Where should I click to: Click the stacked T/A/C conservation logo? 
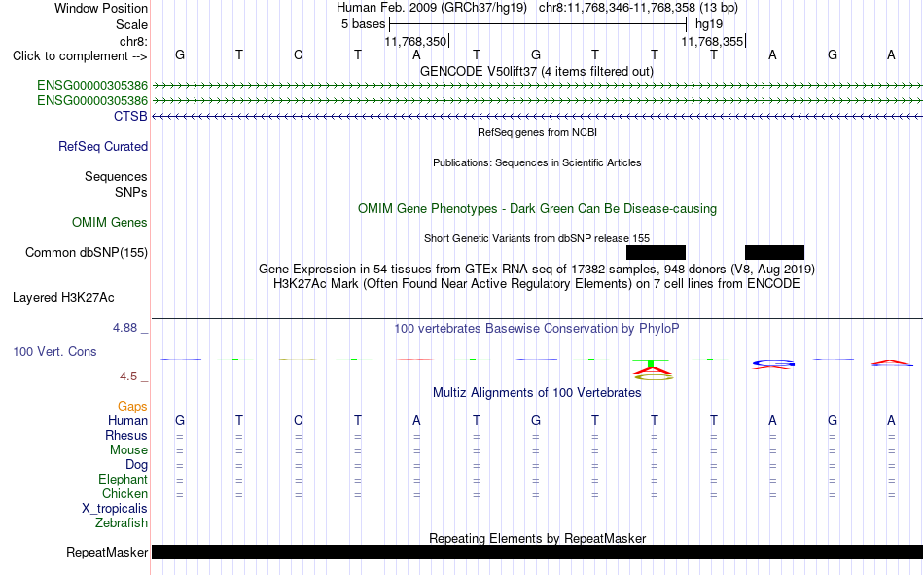click(x=653, y=369)
